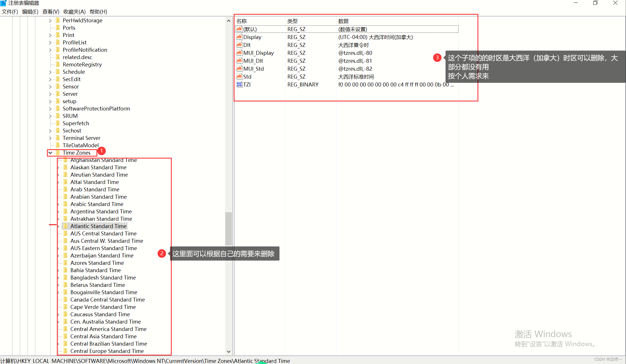Click the MUI_Display string value icon
Viewport: 626px width, 364px height.
pyautogui.click(x=239, y=53)
